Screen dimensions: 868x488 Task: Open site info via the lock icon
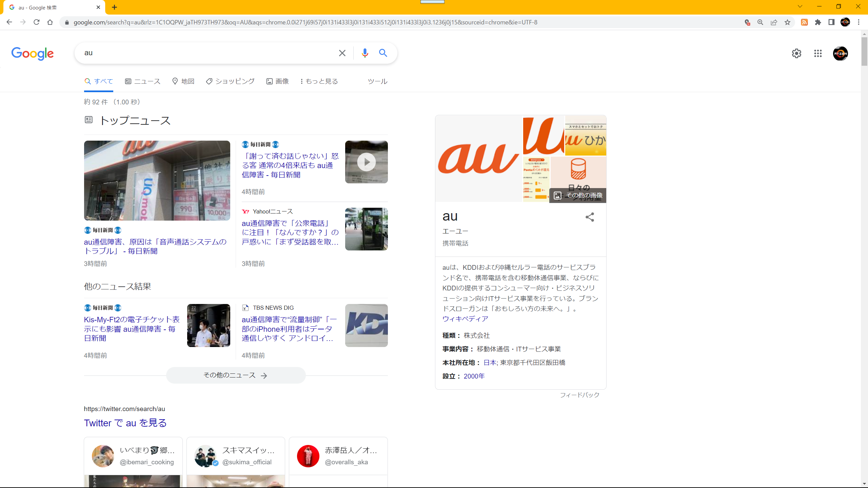click(67, 22)
